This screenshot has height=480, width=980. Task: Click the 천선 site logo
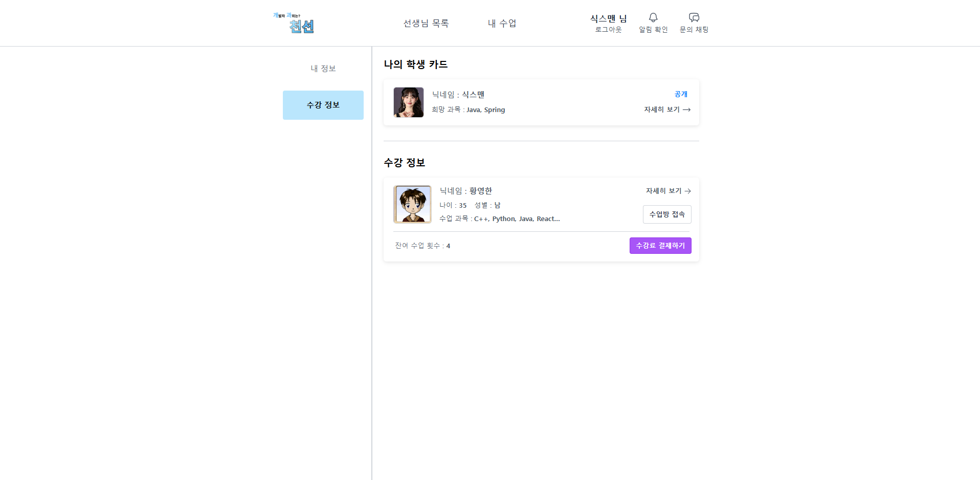pos(294,23)
